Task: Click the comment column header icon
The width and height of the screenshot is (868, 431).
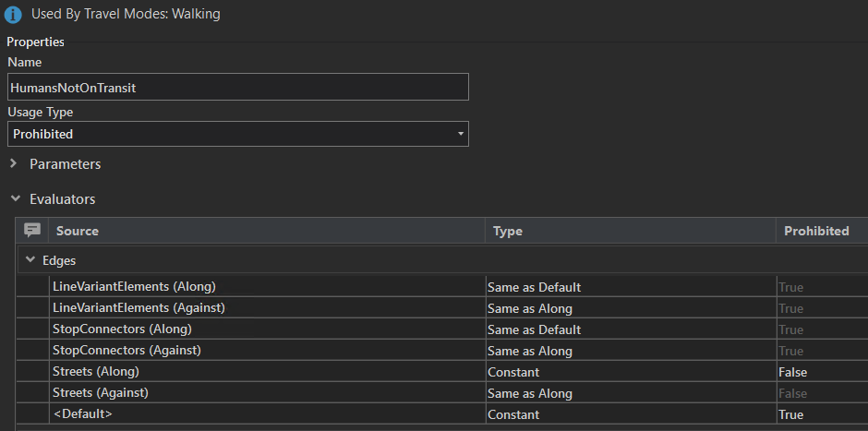Action: 32,231
